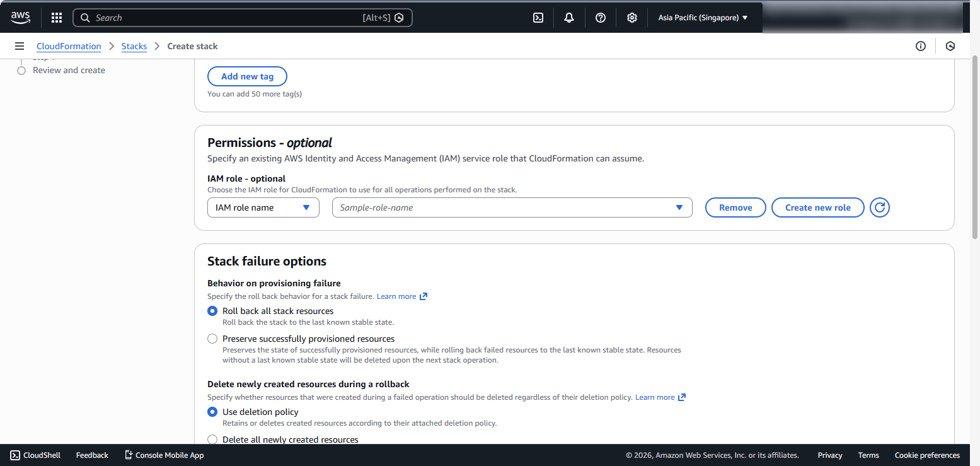Open the navigation hamburger menu
Screen dimensions: 980x466
[20, 45]
